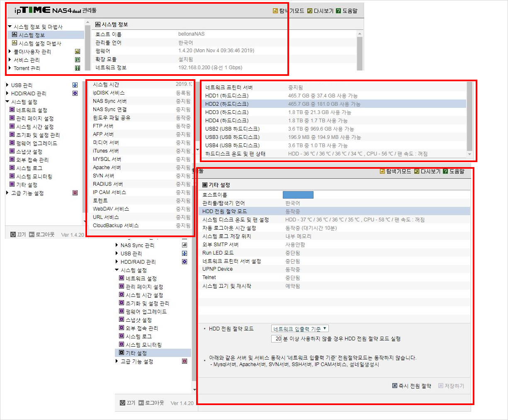The width and height of the screenshot is (508, 420).
Task: Click the green icon on the Torrent 관리 row
Action: [77, 68]
